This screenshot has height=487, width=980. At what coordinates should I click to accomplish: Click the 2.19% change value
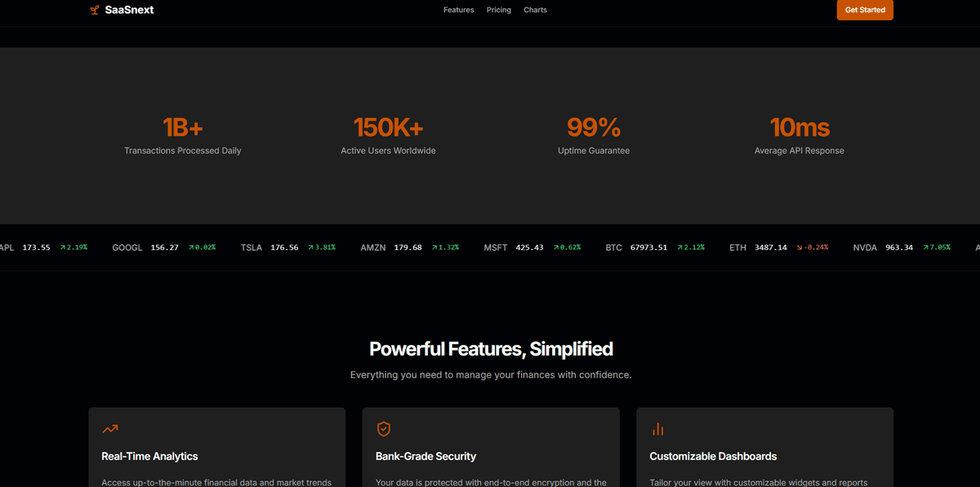77,248
